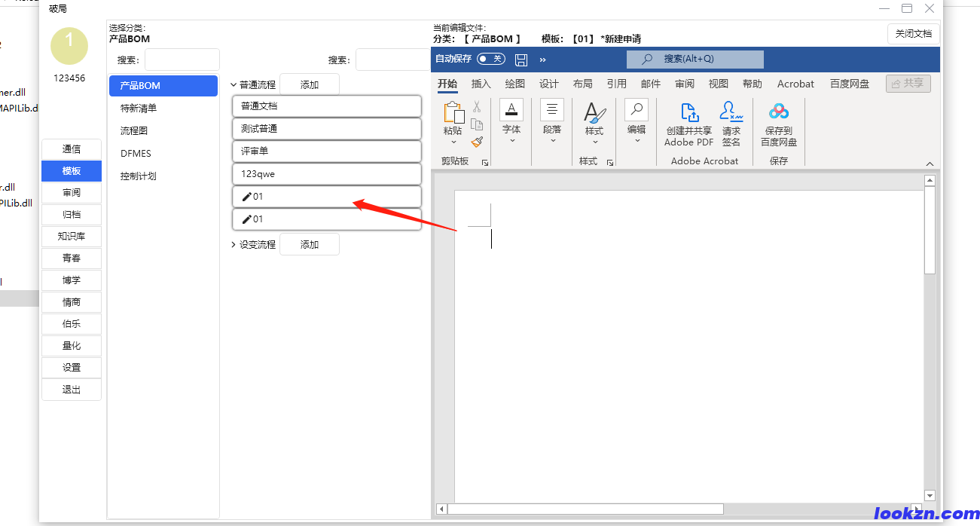Image resolution: width=980 pixels, height=526 pixels.
Task: Open the Paragraph (段落) dropdown
Action: 551,130
